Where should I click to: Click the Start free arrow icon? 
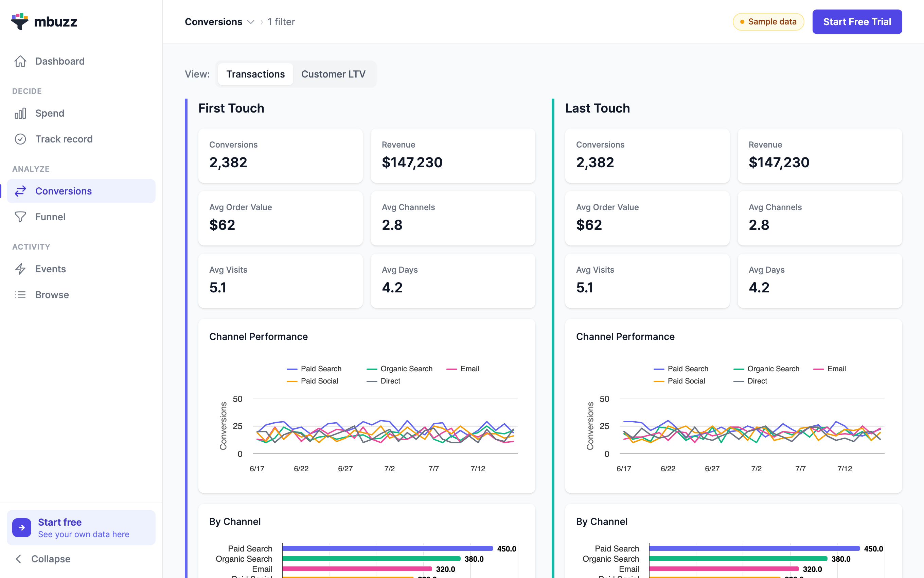point(22,528)
